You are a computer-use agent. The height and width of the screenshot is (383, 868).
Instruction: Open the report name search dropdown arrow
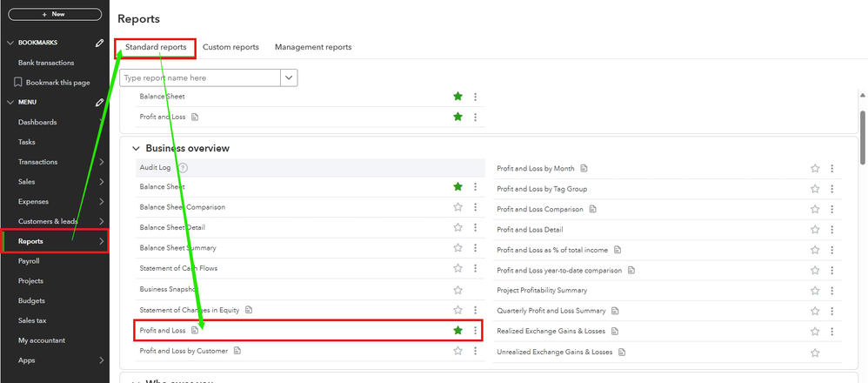click(x=289, y=77)
